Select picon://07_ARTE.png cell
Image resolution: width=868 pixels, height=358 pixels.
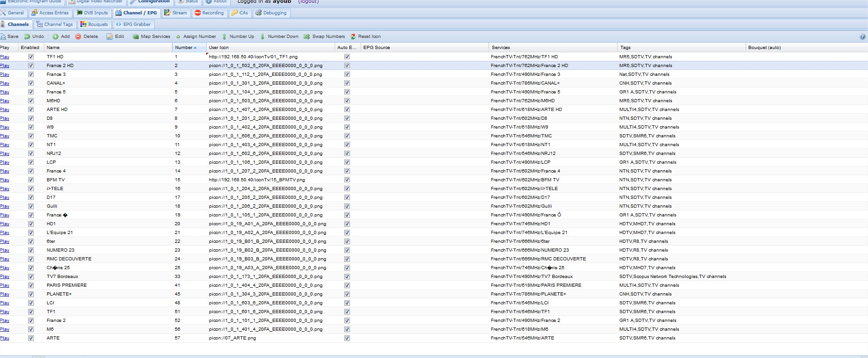(x=270, y=338)
